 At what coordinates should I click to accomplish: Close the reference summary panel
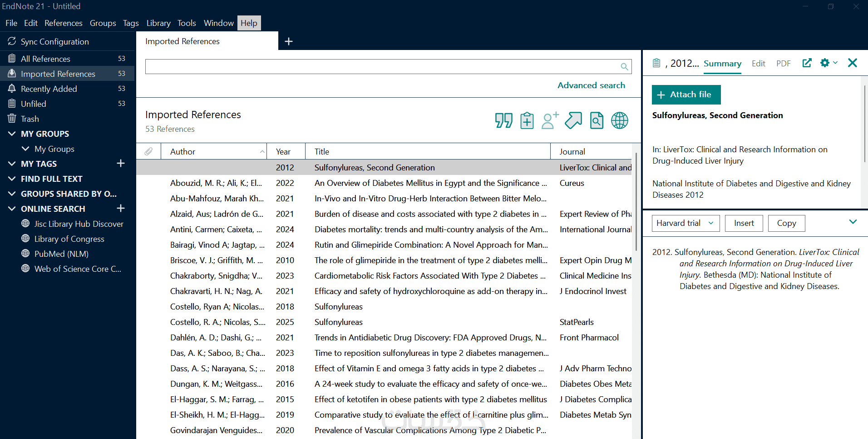click(853, 63)
